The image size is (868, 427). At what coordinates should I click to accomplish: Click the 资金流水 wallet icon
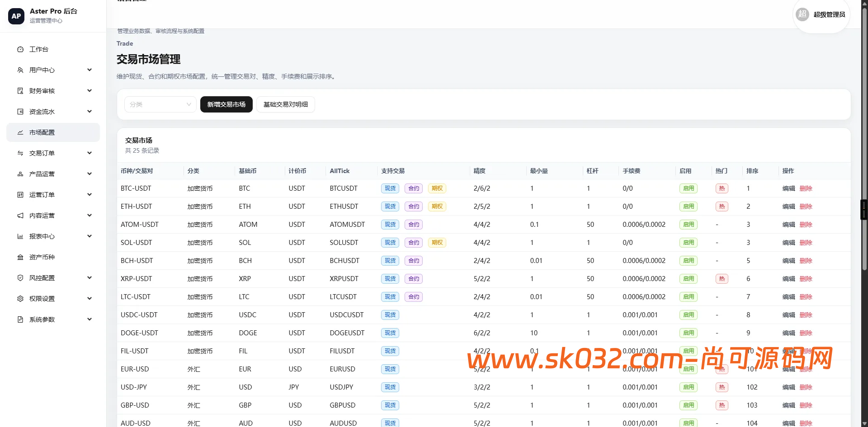coord(20,112)
